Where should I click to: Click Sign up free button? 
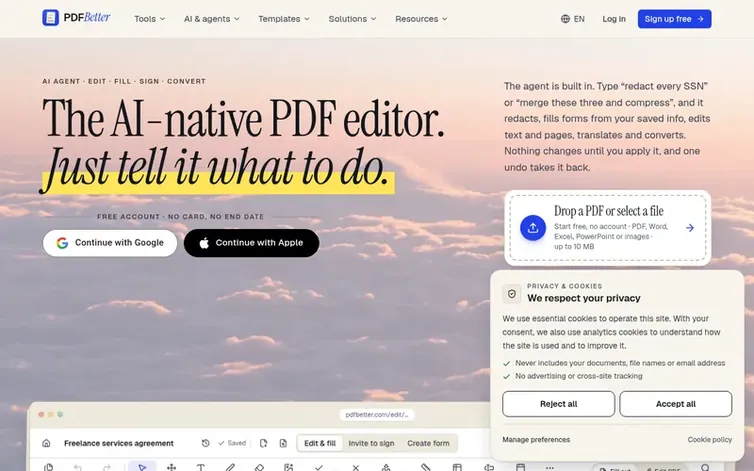[674, 19]
